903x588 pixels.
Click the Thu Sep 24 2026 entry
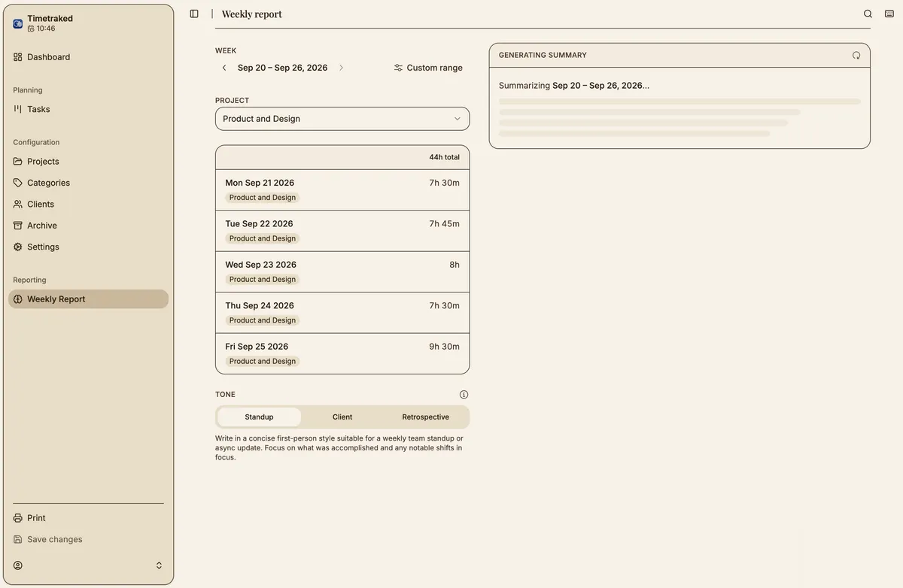pyautogui.click(x=342, y=313)
